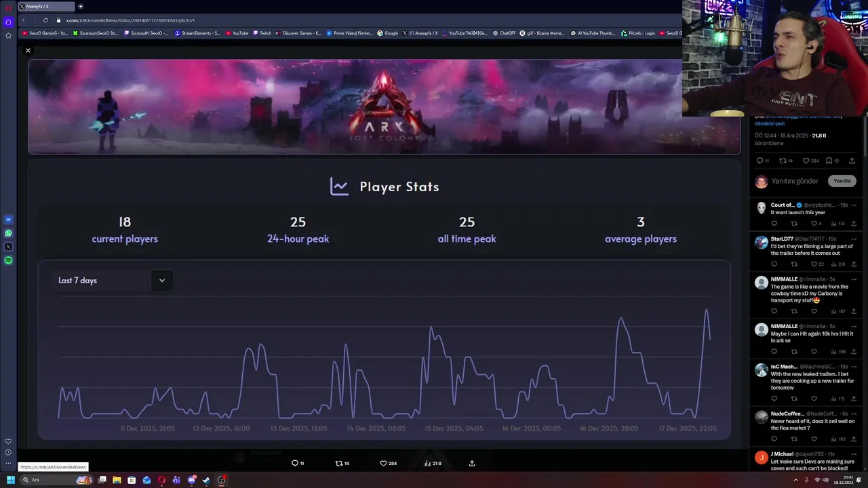
Task: Click Gönderiyi çevir translate link
Action: pyautogui.click(x=770, y=123)
